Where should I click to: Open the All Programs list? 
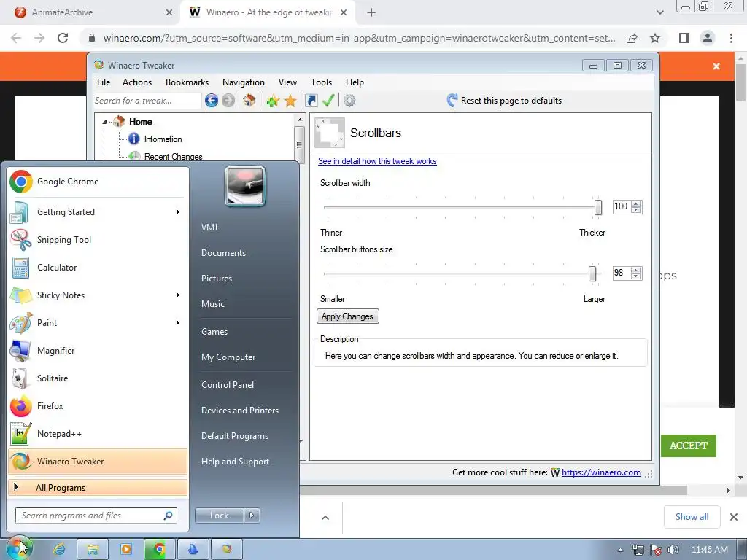(97, 487)
